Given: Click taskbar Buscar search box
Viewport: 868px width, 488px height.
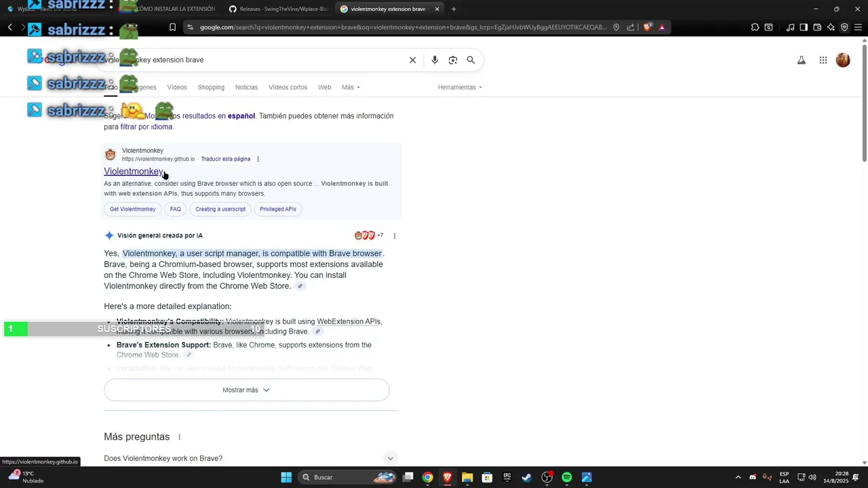Looking at the screenshot, I should pos(348,477).
